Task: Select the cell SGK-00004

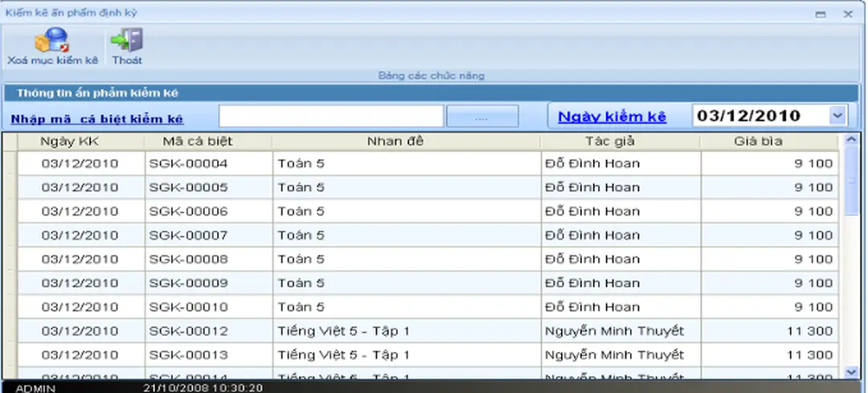Action: [209, 164]
